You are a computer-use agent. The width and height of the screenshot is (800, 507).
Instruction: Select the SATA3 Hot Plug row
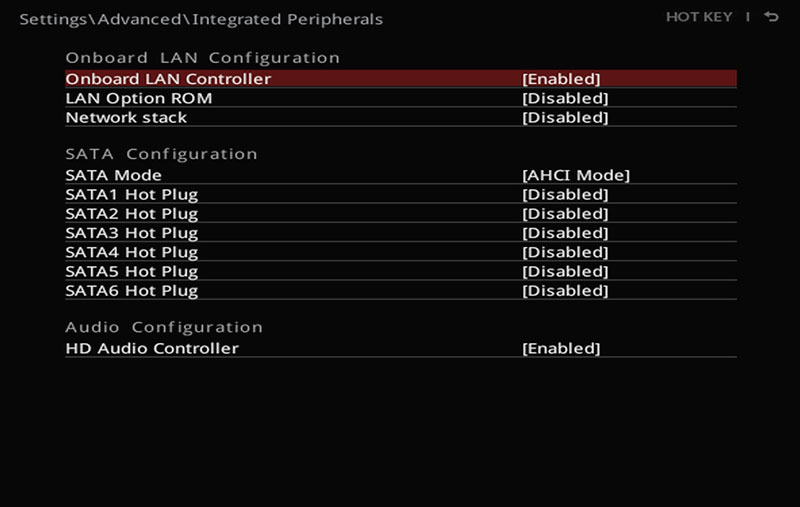(x=401, y=233)
